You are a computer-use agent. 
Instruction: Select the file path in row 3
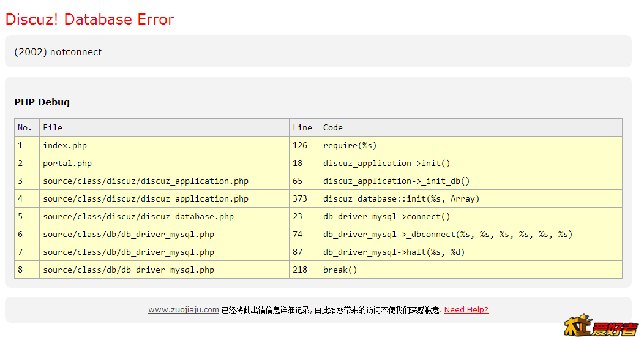[146, 181]
